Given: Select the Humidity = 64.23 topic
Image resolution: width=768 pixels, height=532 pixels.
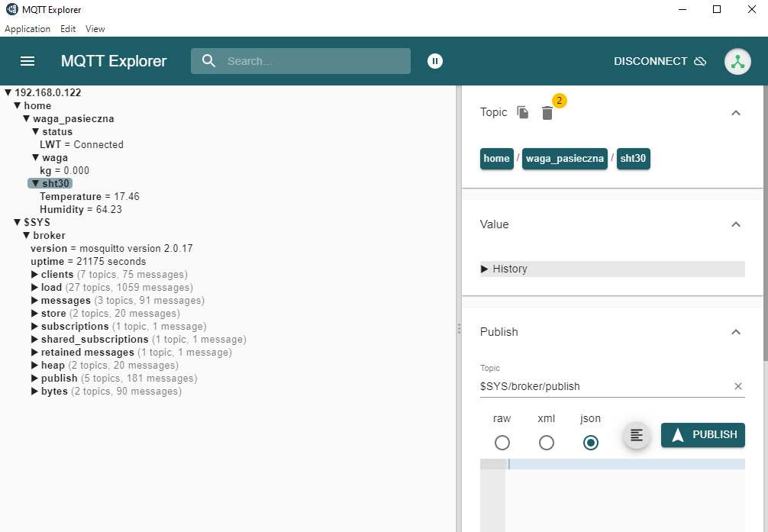Looking at the screenshot, I should click(81, 210).
